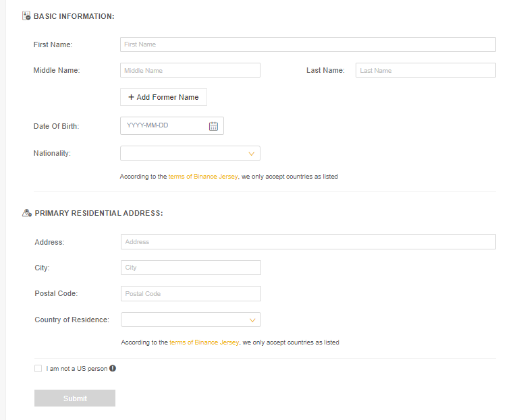Click the plus icon on Add Former Name
Image resolution: width=523 pixels, height=420 pixels.
(131, 97)
